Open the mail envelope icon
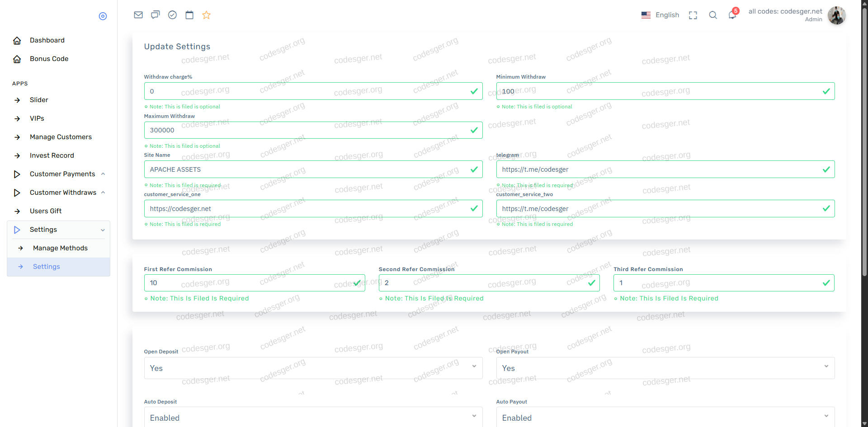This screenshot has width=868, height=427. coord(138,15)
